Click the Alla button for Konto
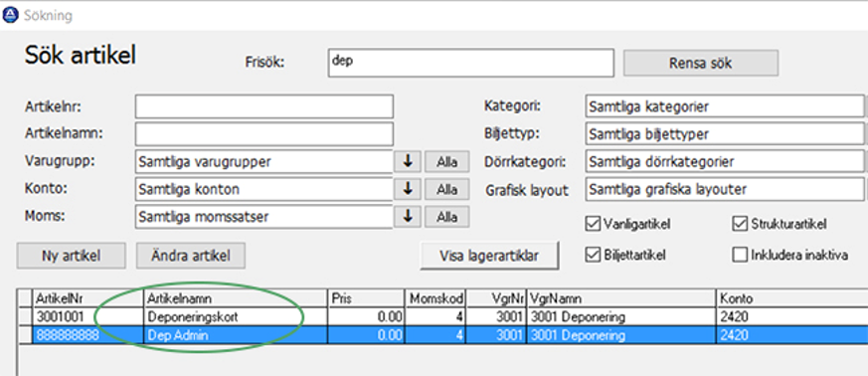868x376 pixels. [x=446, y=189]
